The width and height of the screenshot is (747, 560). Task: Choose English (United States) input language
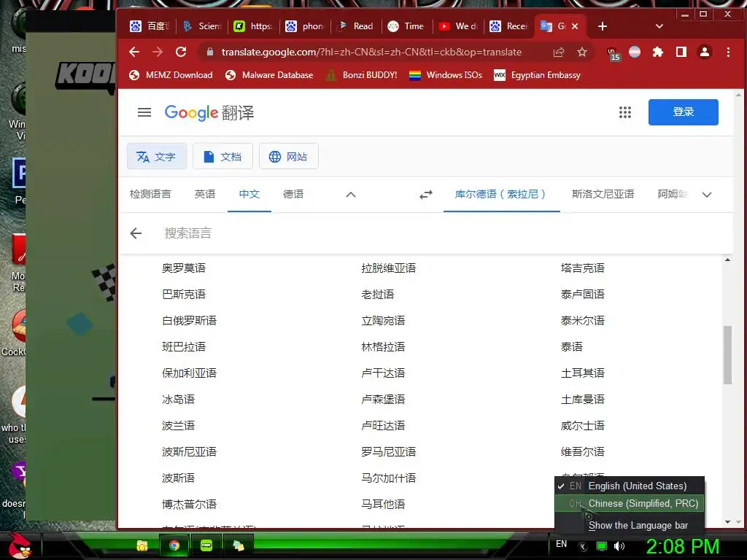point(630,486)
